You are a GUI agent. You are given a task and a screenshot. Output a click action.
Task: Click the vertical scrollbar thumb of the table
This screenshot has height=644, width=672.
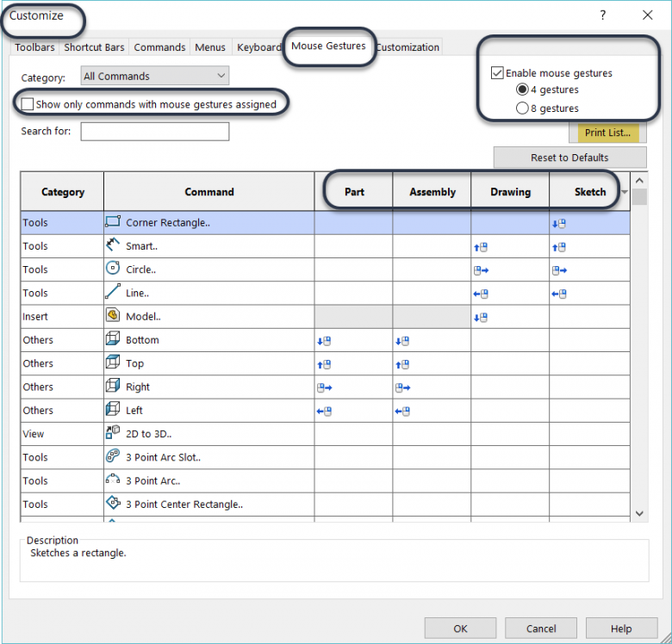[639, 197]
